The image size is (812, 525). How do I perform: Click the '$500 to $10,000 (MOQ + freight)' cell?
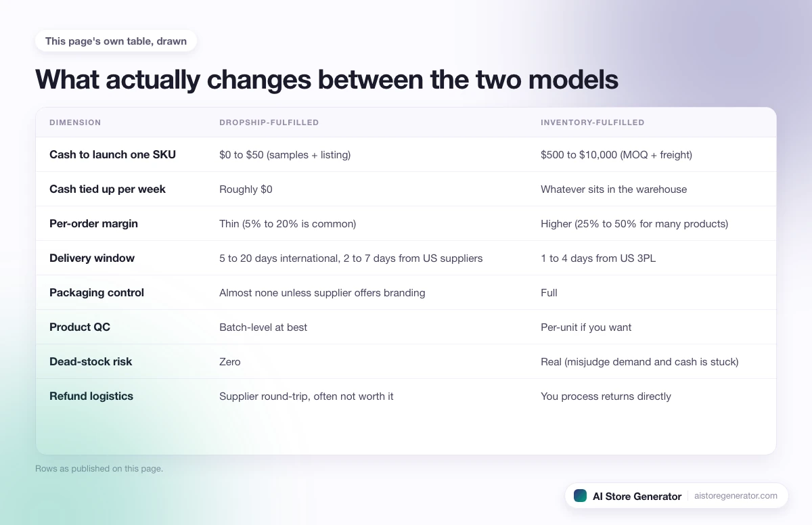click(616, 154)
